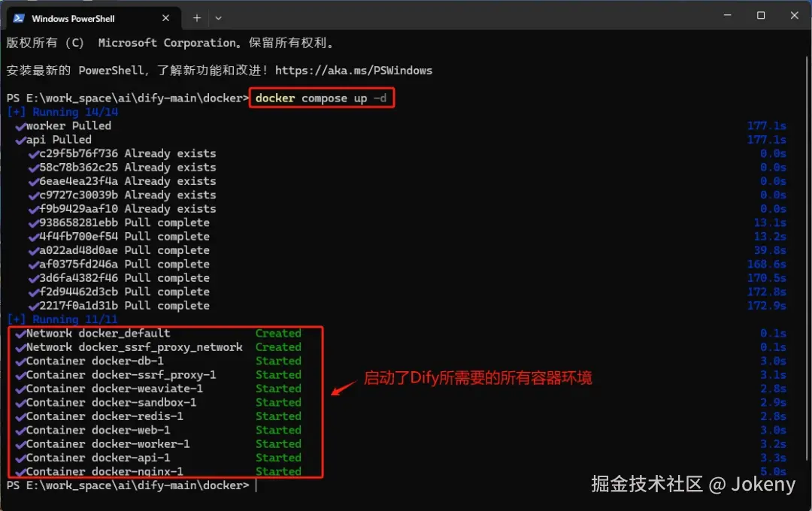Click the prompt path before docker compose
The width and height of the screenshot is (812, 511).
(127, 98)
